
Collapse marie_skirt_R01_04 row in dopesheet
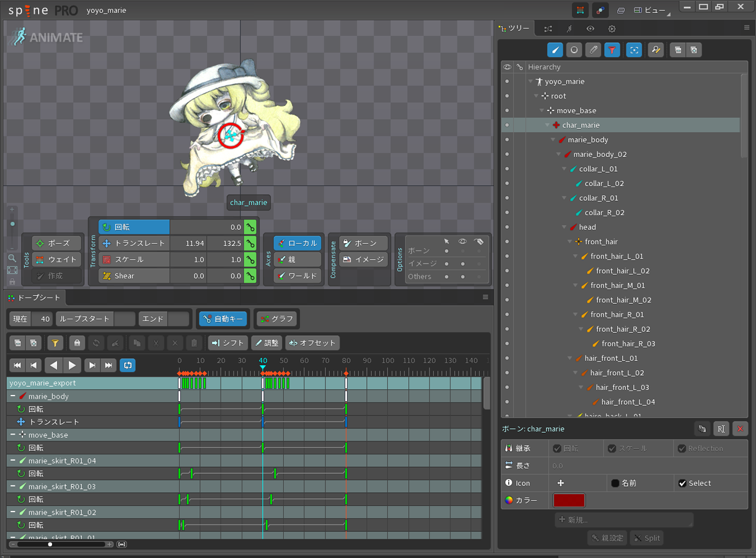[12, 460]
